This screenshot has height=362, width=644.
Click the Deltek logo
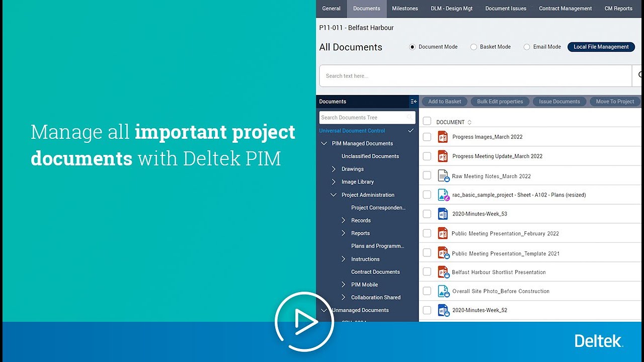pos(599,341)
